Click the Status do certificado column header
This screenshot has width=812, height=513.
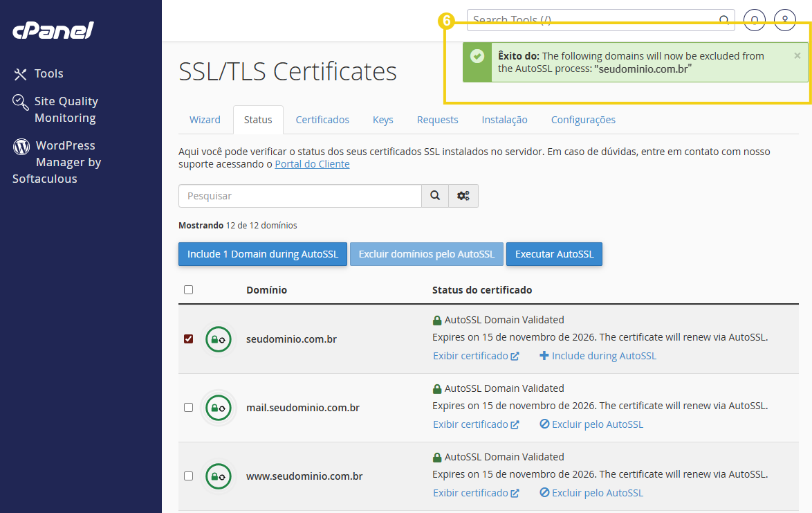(x=482, y=290)
